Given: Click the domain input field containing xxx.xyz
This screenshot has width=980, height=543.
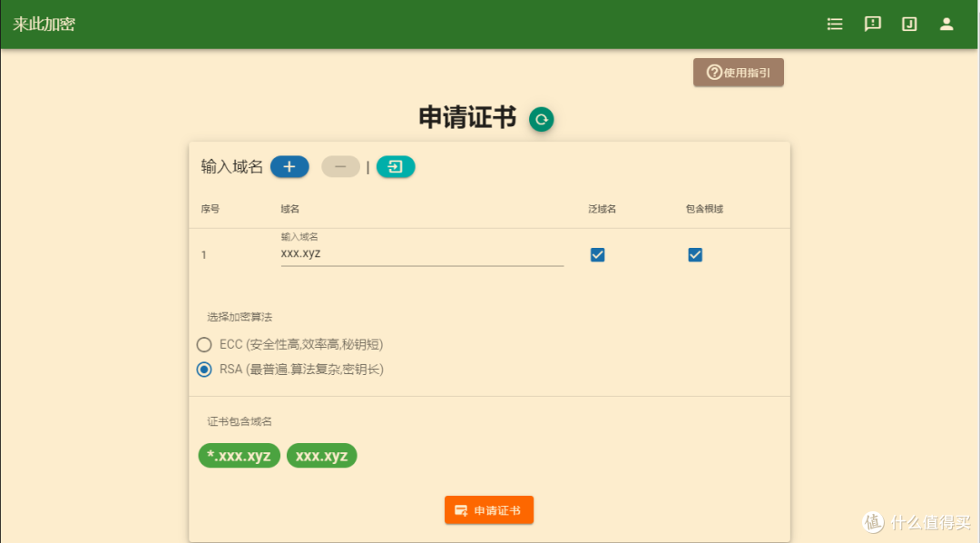Looking at the screenshot, I should tap(422, 255).
